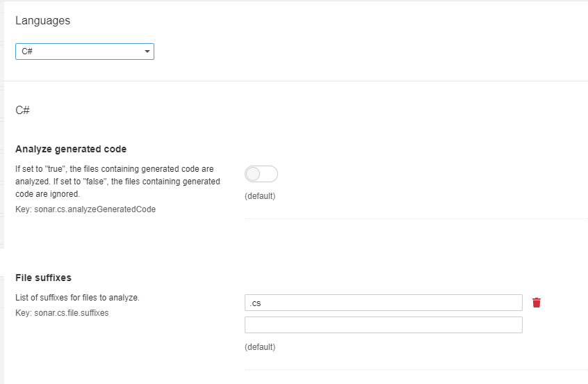Viewport: 588px width, 384px height.
Task: Click the dotted divider below the toggle
Action: 416,218
